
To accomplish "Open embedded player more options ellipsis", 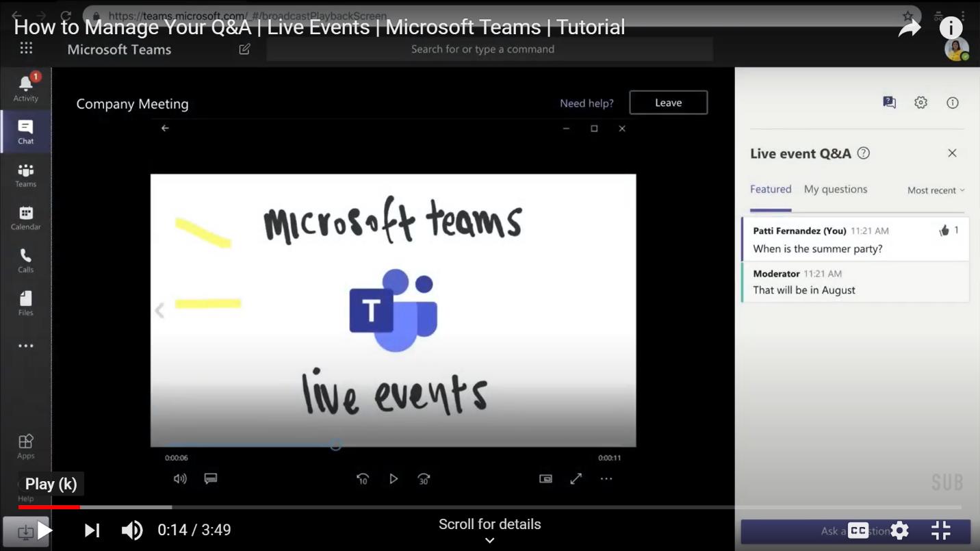I will click(606, 479).
